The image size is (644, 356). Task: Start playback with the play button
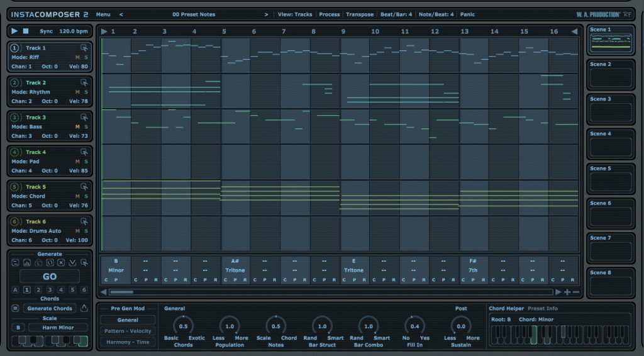(14, 31)
